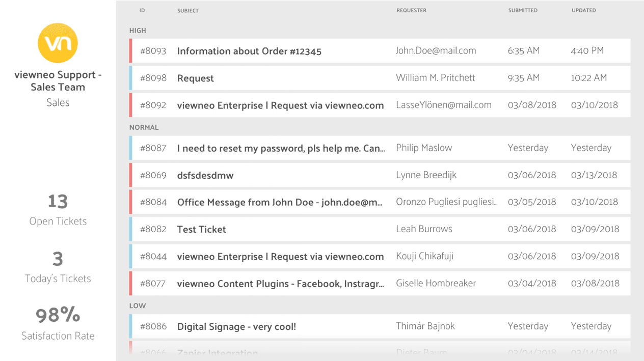
Task: Click requester Oronzo Pugliesi
Action: 447,202
